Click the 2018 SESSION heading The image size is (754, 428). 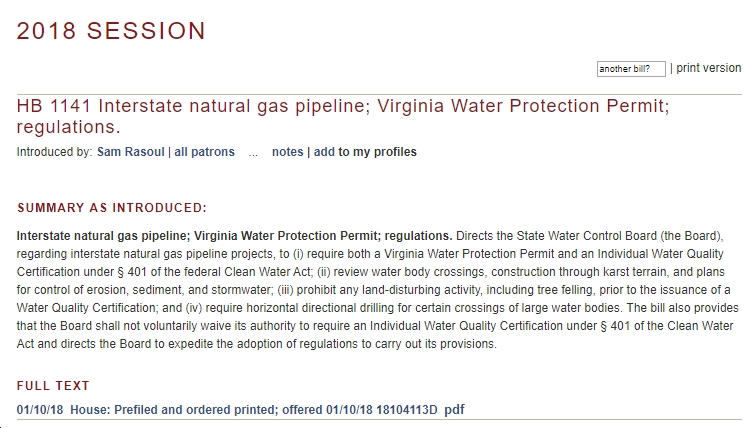click(x=111, y=31)
